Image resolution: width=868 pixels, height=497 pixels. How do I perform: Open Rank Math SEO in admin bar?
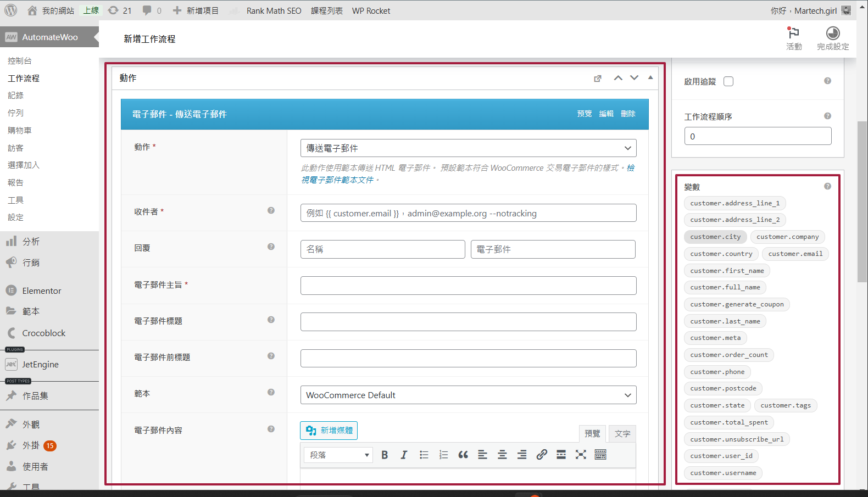tap(274, 10)
